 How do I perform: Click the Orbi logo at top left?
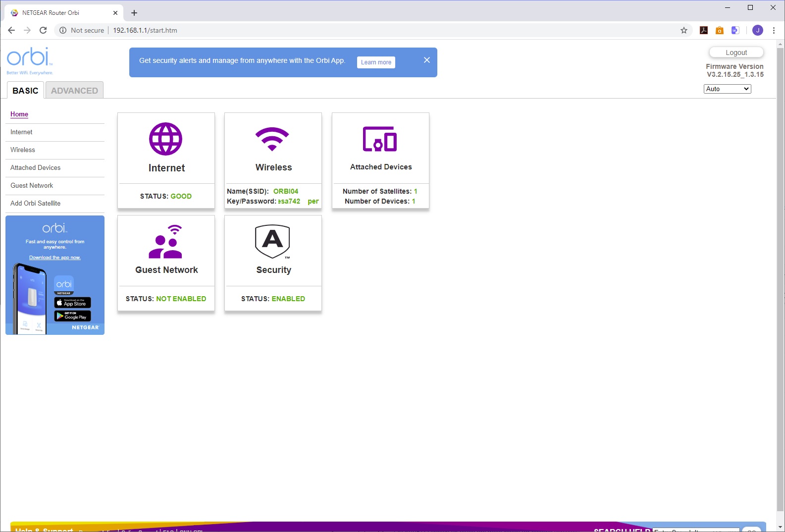click(x=29, y=58)
